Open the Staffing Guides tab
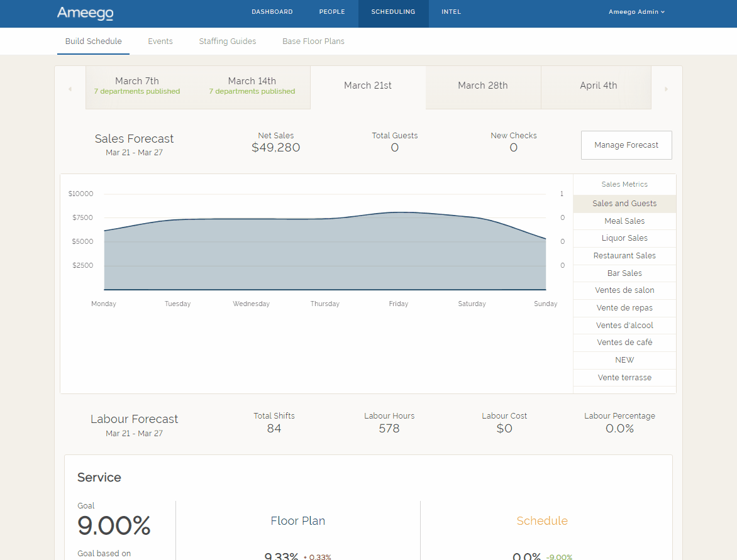The width and height of the screenshot is (737, 560). (x=228, y=41)
